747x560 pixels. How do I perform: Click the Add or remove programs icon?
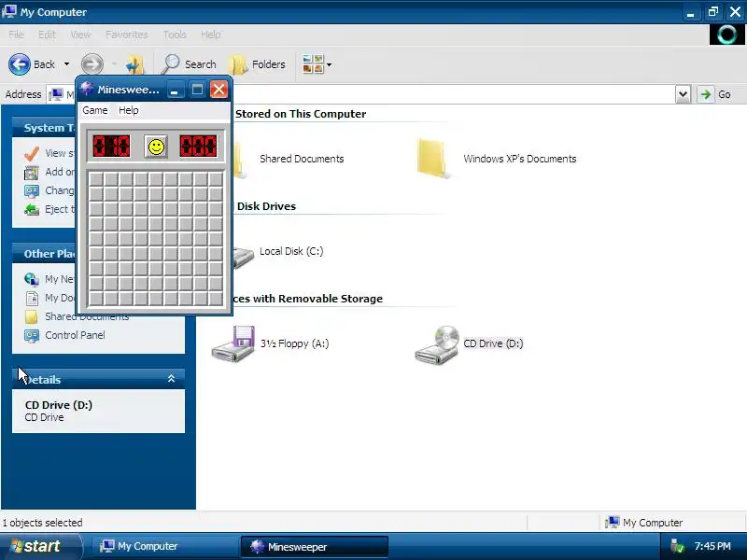[32, 173]
